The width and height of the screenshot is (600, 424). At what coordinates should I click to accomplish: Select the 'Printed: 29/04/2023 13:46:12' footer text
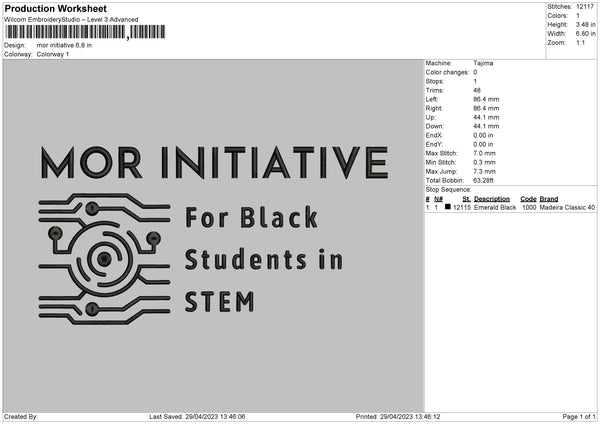398,417
